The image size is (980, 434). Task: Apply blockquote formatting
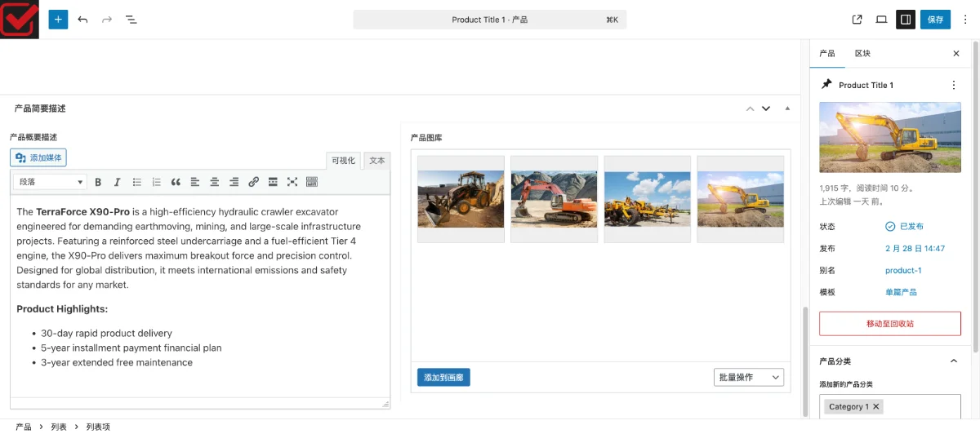(176, 182)
